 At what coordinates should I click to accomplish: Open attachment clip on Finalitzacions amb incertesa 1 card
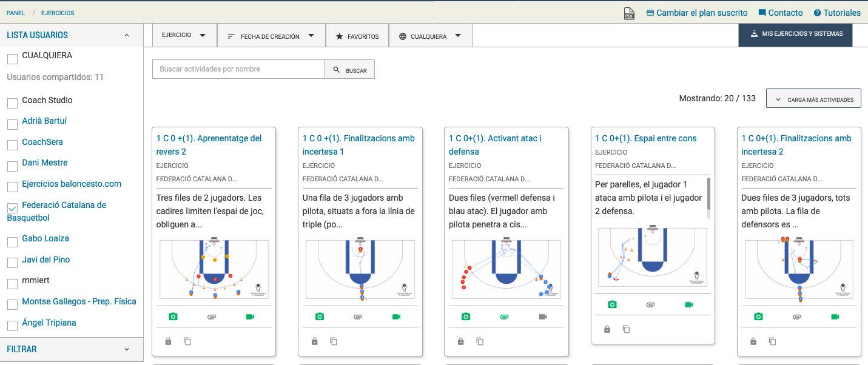(x=358, y=316)
